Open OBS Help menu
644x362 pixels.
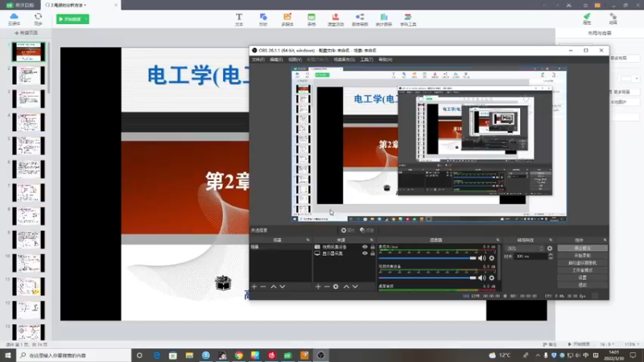click(x=386, y=60)
